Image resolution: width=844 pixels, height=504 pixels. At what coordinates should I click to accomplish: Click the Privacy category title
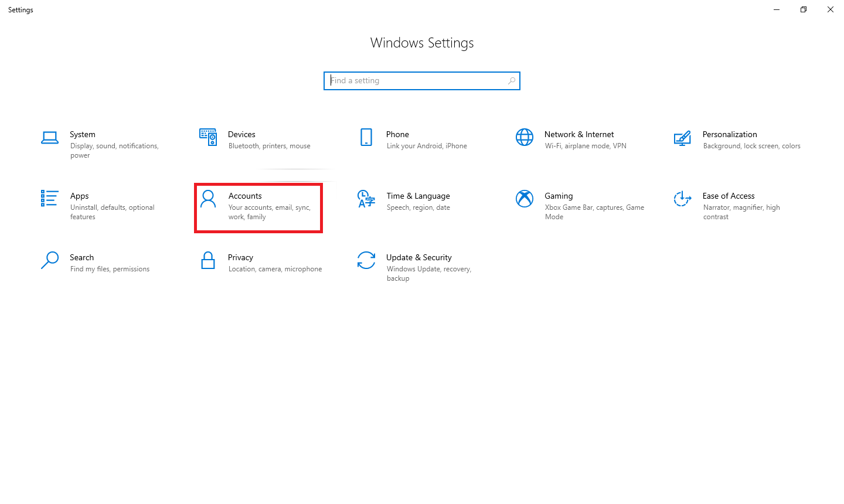[x=240, y=257]
